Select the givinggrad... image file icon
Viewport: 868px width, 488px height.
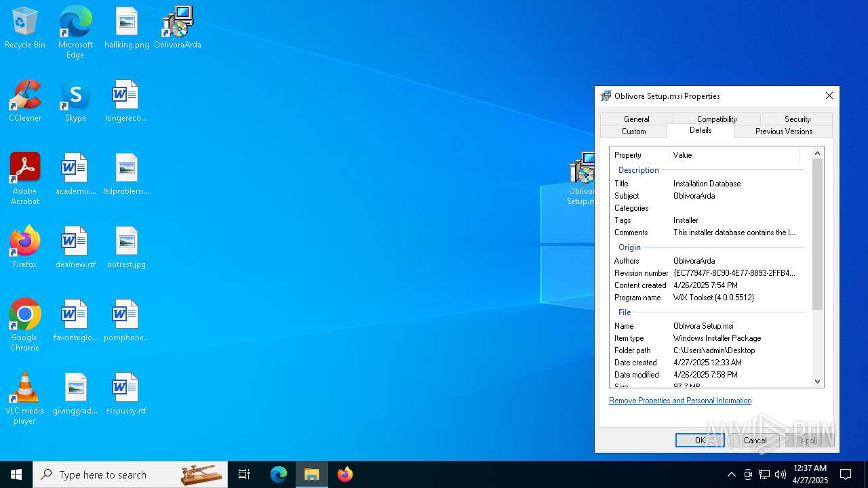[x=75, y=394]
